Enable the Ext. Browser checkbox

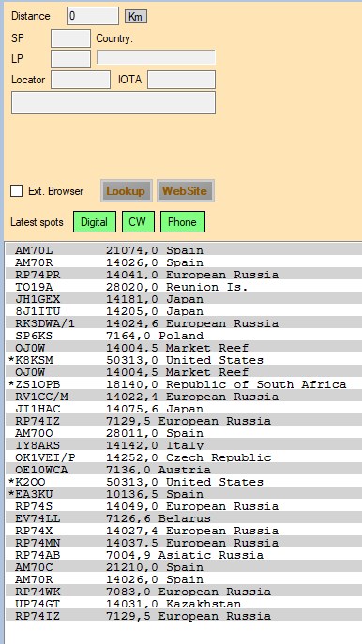[x=17, y=191]
